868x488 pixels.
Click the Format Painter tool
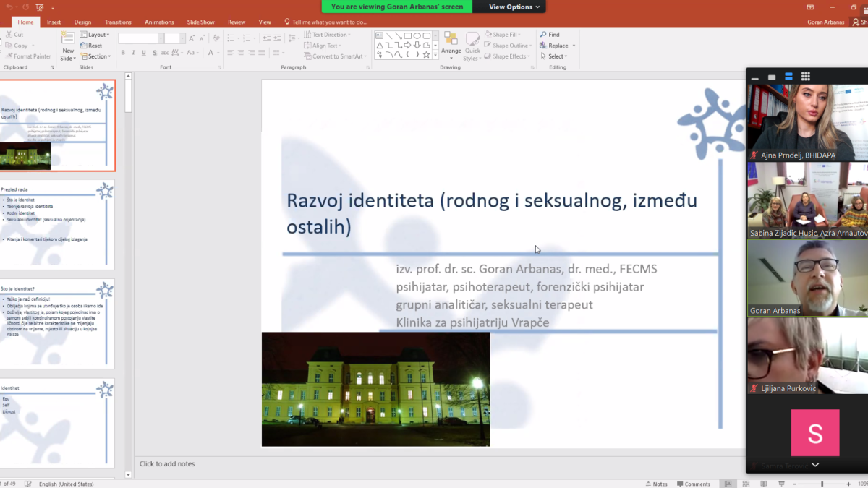(x=28, y=56)
